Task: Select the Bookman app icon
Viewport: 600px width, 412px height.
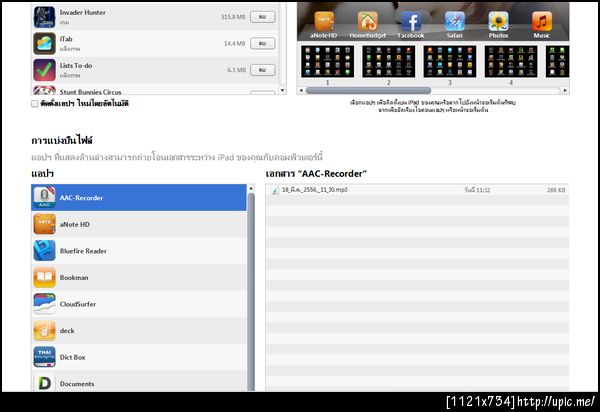Action: (44, 277)
